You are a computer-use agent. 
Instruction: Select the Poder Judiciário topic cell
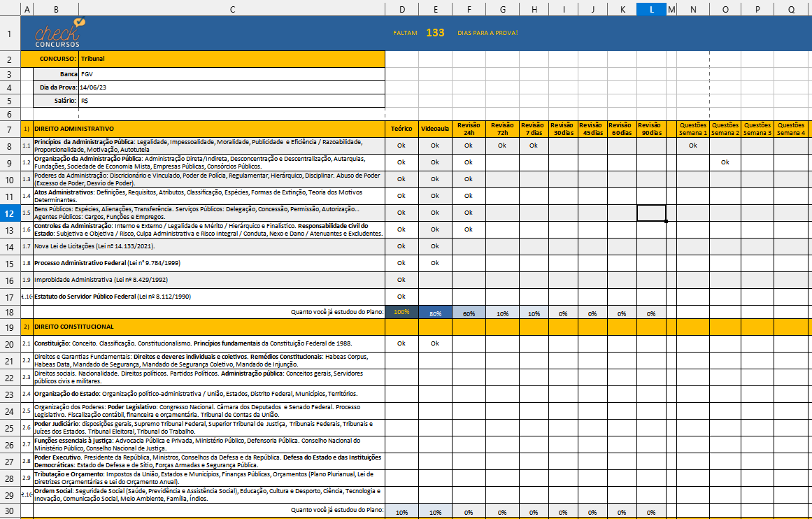pos(208,427)
